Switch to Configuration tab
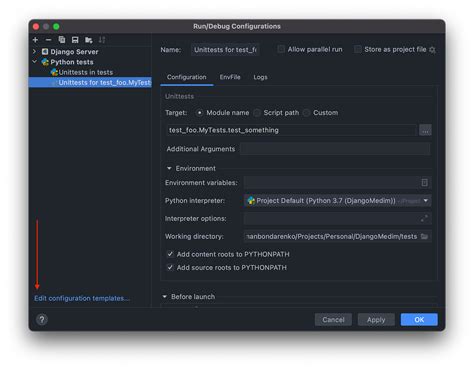The image size is (474, 369). point(187,77)
